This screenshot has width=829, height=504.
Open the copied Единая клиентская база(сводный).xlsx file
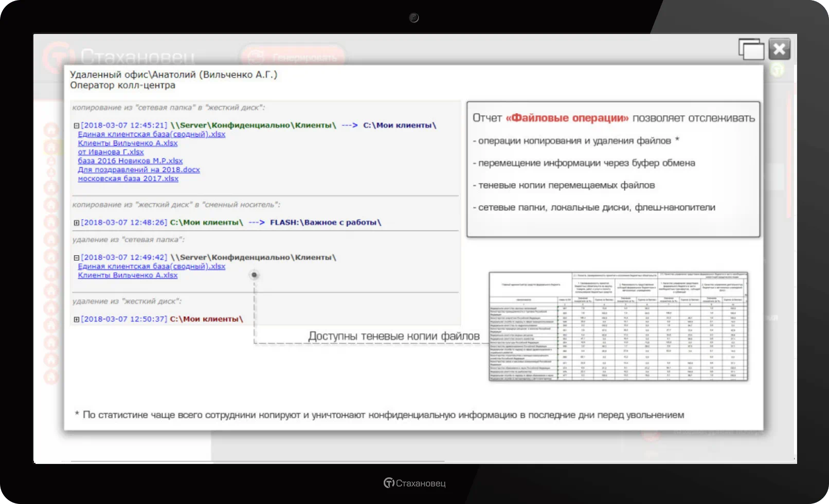(x=151, y=134)
